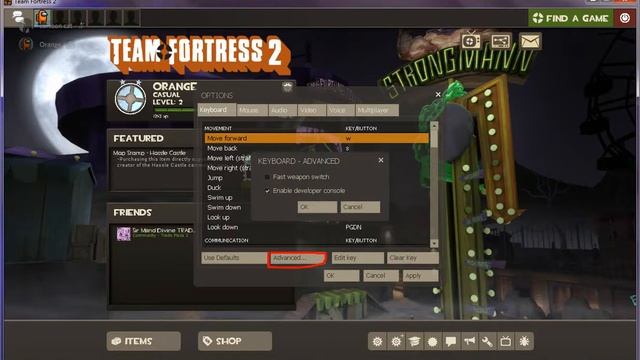Select the Move back binding row
640x360 pixels.
coord(316,148)
